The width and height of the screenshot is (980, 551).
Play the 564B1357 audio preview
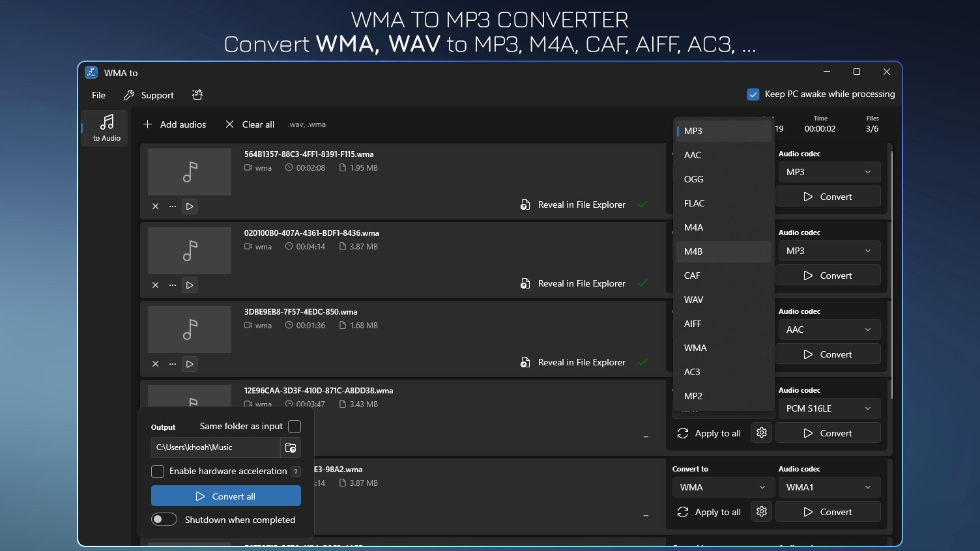click(x=190, y=206)
